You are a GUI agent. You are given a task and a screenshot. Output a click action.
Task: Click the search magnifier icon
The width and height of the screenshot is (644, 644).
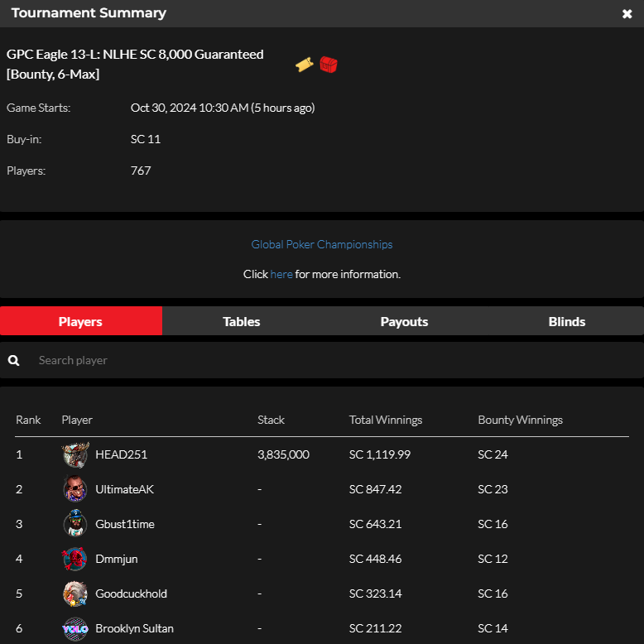(13, 360)
